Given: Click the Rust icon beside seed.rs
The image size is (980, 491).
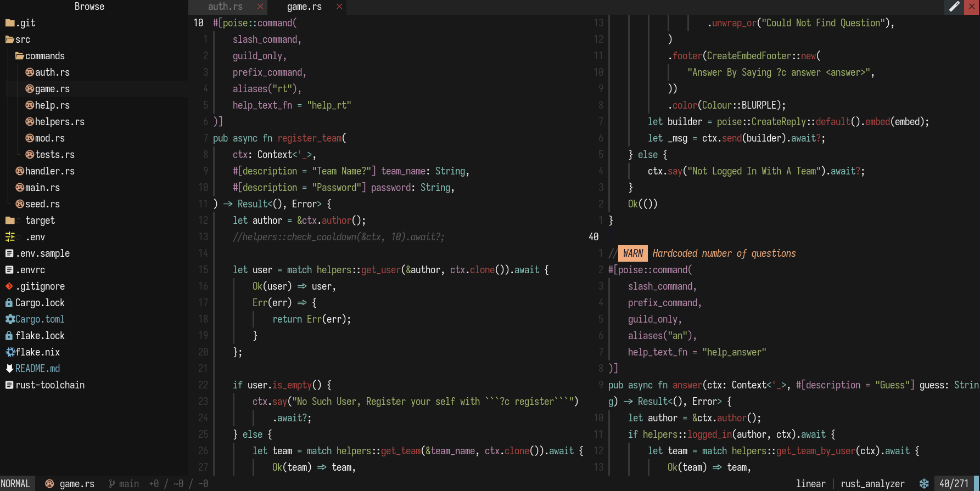Looking at the screenshot, I should click(x=20, y=204).
